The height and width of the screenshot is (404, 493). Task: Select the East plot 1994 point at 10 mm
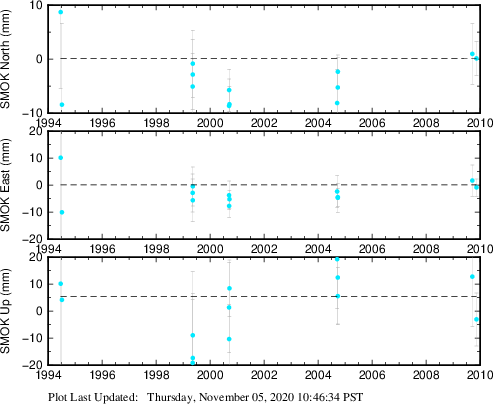61,158
